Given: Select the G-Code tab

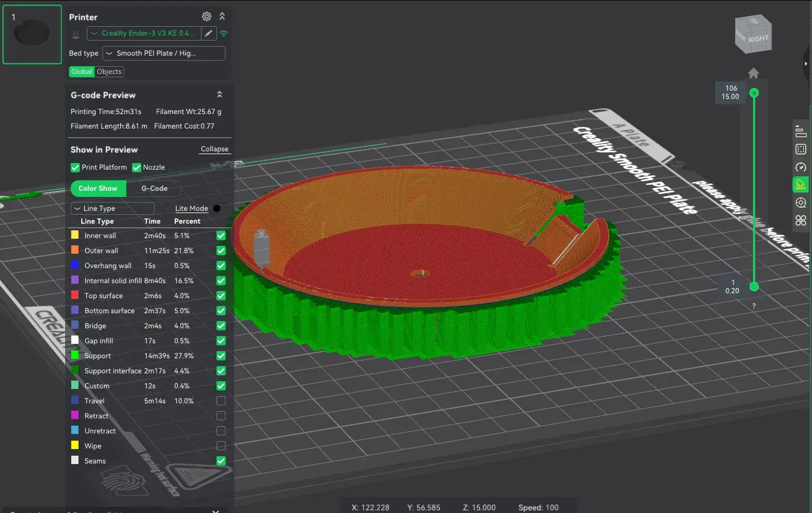Looking at the screenshot, I should (154, 189).
